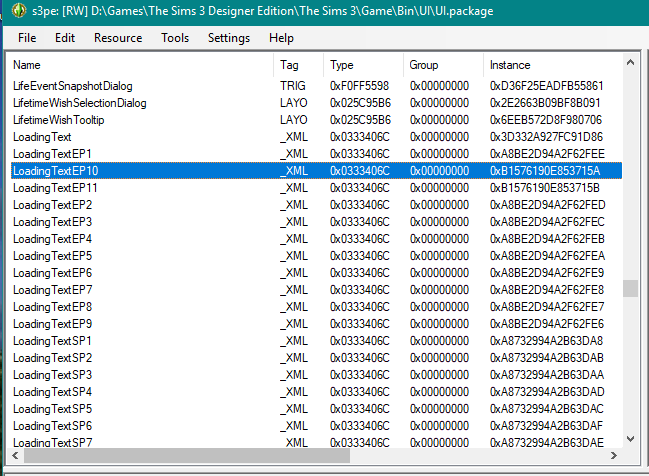Click the s3pe application icon in title bar
This screenshot has width=649, height=476.
point(19,10)
